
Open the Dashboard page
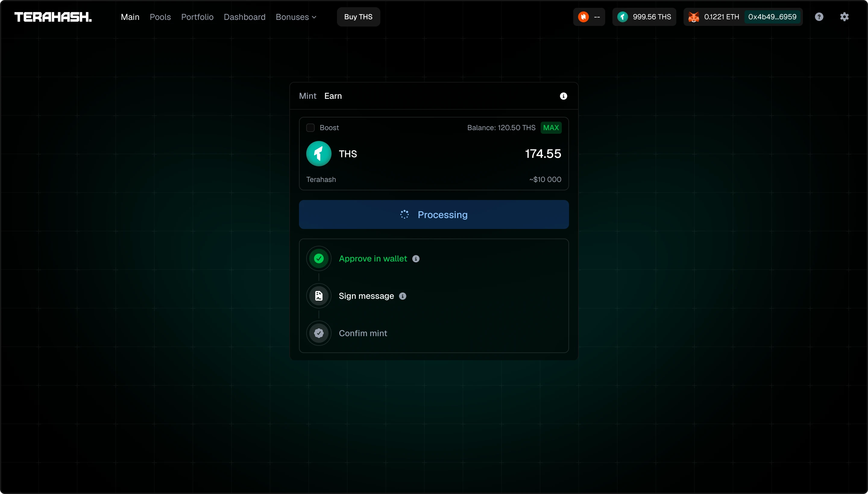[244, 17]
